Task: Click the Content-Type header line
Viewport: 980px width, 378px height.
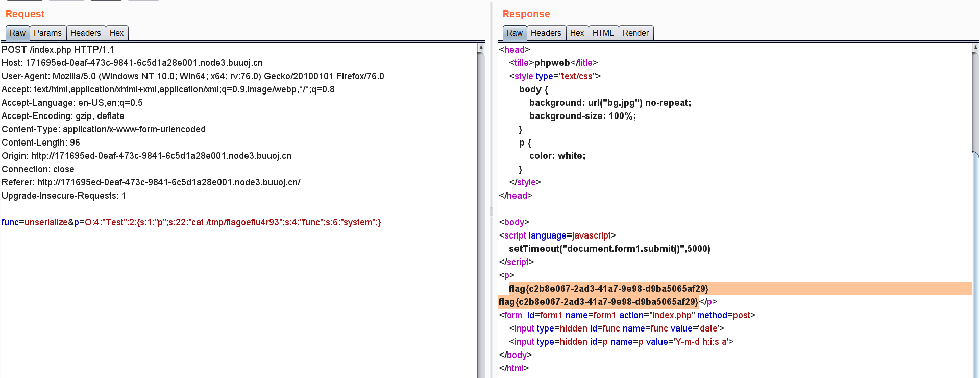Action: 104,129
